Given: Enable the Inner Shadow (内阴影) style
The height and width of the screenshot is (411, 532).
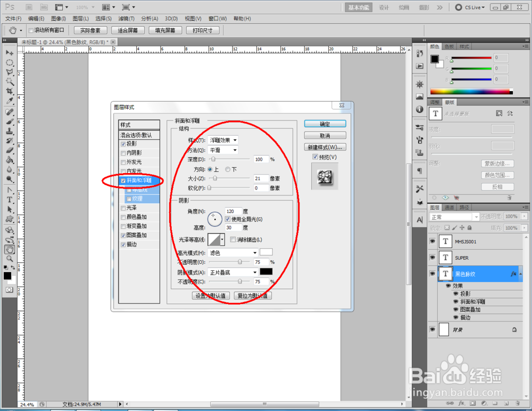Looking at the screenshot, I should point(123,153).
